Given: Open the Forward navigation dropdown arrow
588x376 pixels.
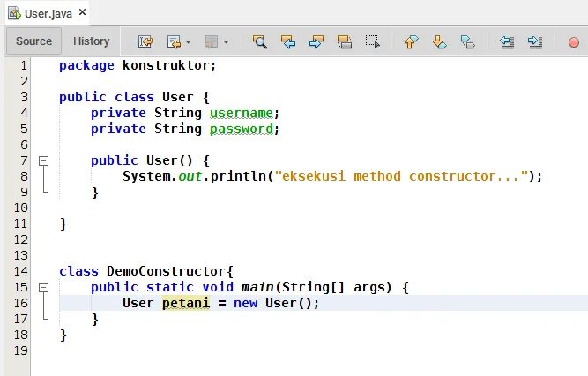Looking at the screenshot, I should (226, 42).
